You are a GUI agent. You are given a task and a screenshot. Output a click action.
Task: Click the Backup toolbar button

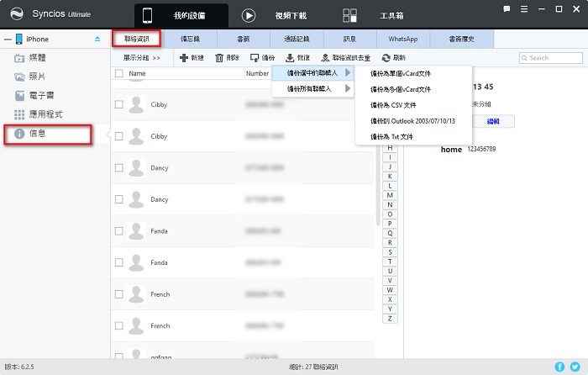point(262,58)
